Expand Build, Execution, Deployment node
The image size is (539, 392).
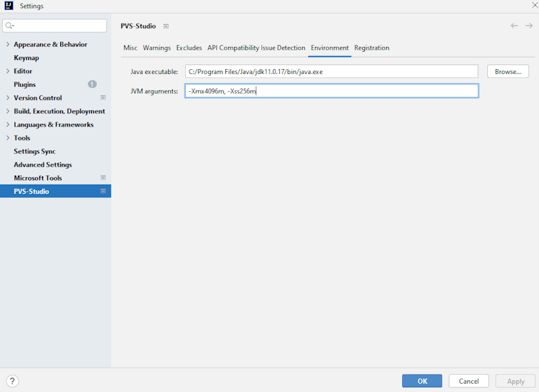8,111
